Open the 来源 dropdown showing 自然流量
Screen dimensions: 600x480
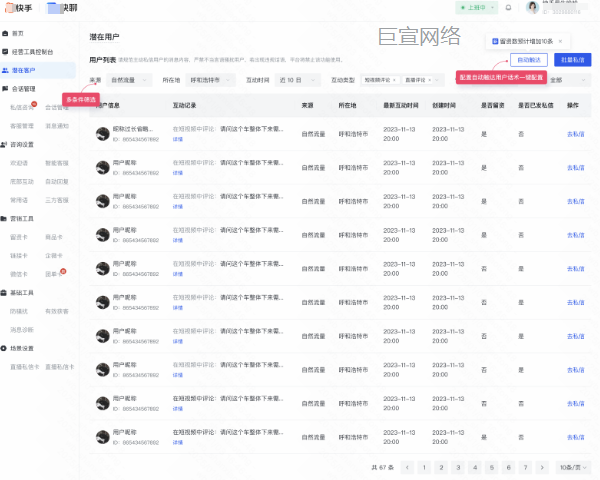click(x=129, y=80)
